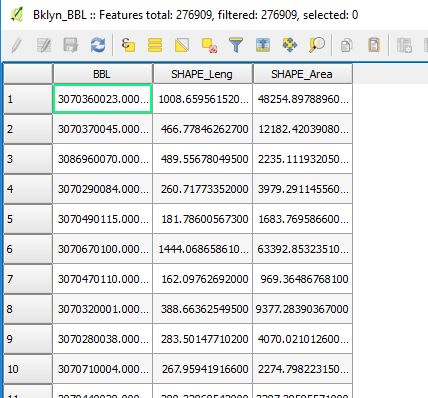Click SHAPE_Leng value 283.50147710200
Image resolution: width=428 pixels, height=398 pixels.
204,339
